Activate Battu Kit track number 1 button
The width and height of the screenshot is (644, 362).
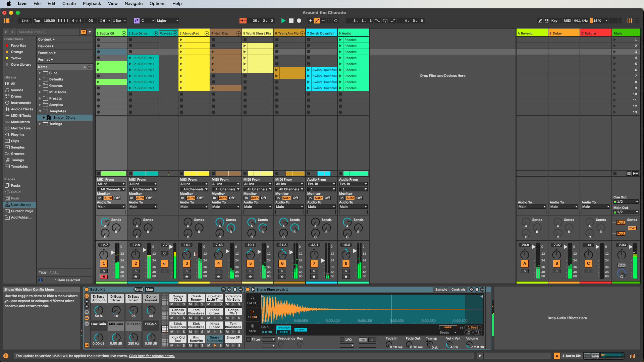[104, 264]
